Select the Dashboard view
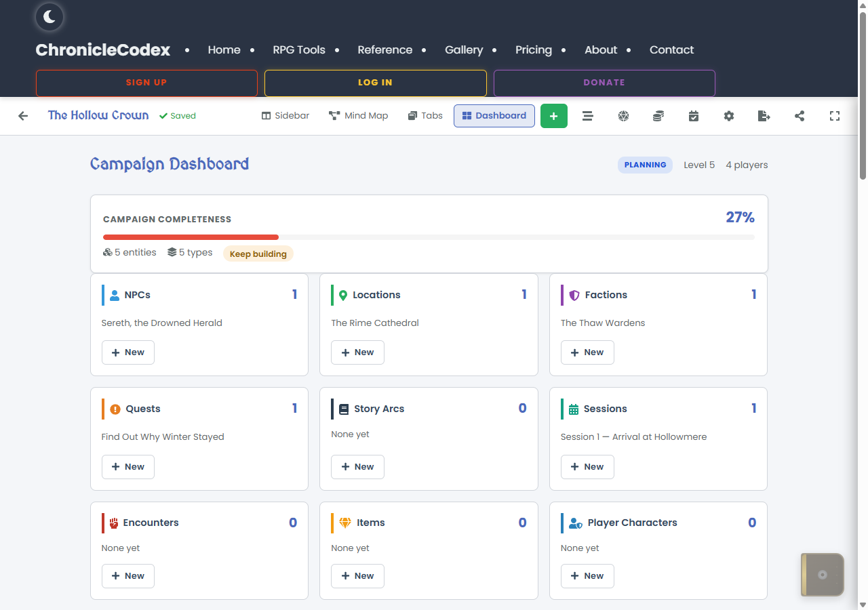Screen dimensions: 868x610 coord(494,116)
